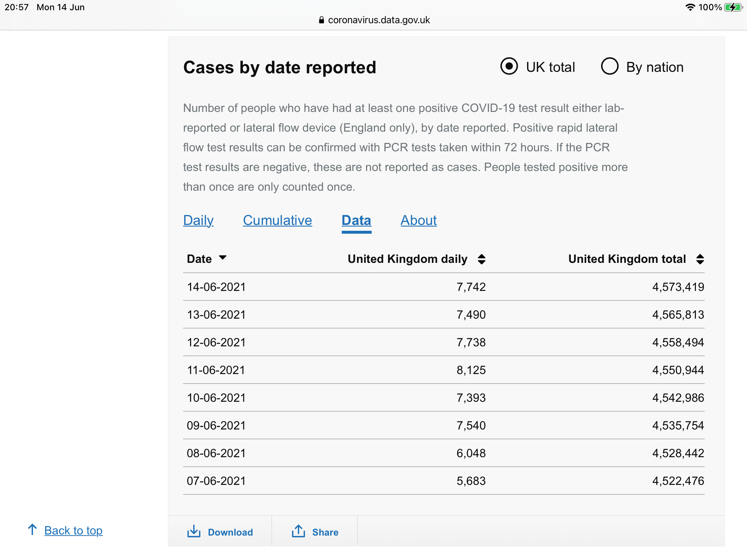Tap the padlock icon in address bar

321,20
